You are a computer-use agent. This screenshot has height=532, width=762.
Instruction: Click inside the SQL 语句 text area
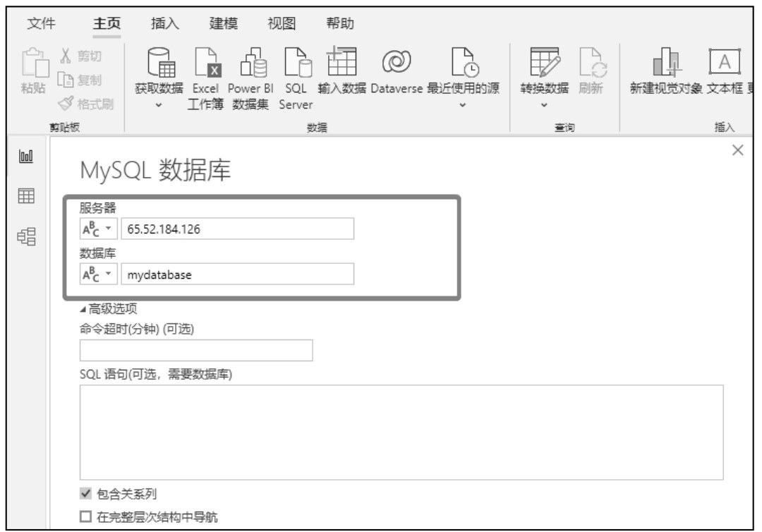[x=401, y=433]
